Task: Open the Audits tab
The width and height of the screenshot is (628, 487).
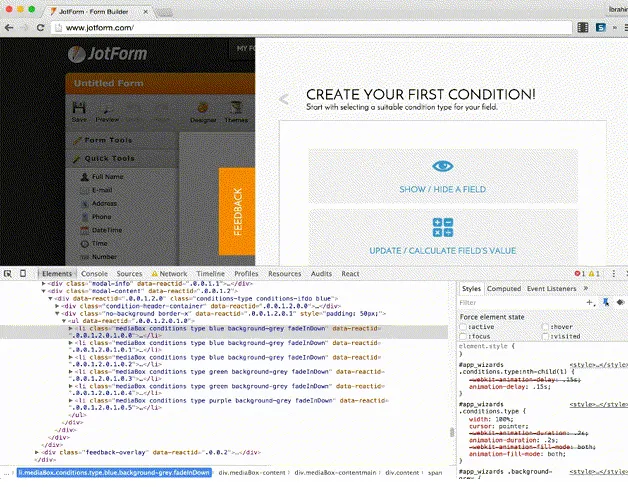Action: pos(321,274)
